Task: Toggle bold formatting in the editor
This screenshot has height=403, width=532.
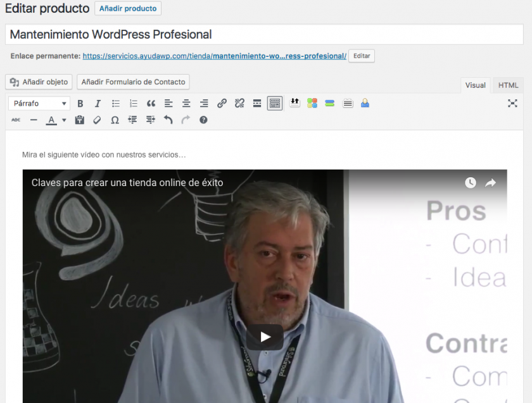Action: [80, 103]
